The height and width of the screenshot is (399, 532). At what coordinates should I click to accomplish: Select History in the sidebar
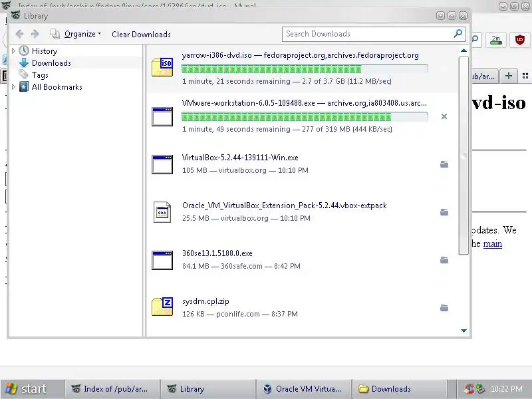45,51
